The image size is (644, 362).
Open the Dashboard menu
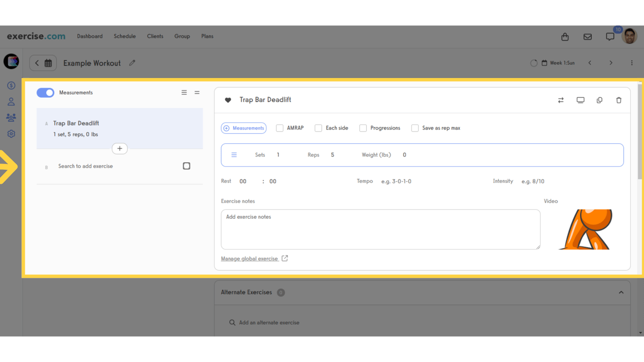click(x=90, y=36)
